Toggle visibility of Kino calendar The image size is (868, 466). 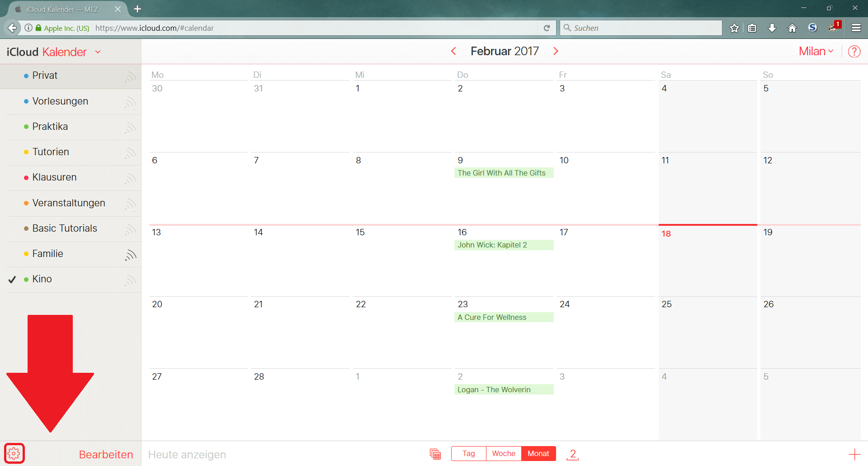[12, 280]
